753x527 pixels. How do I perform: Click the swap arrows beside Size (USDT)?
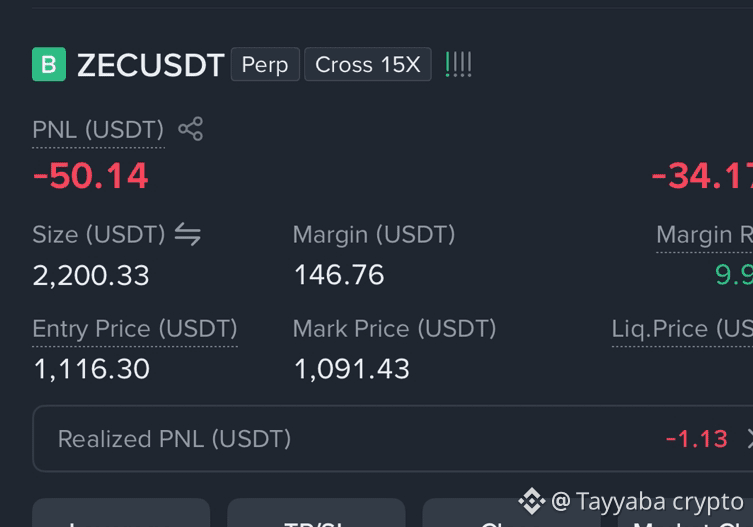188,234
